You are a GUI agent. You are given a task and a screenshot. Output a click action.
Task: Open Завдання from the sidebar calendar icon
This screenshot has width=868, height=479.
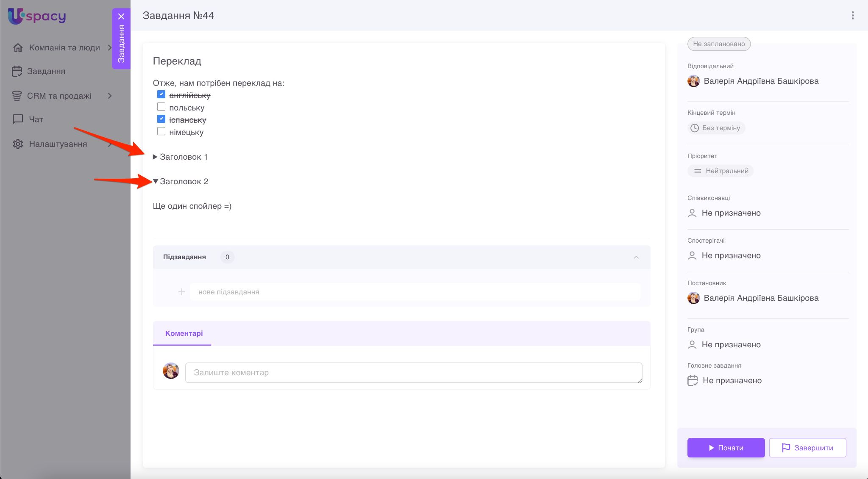point(17,71)
